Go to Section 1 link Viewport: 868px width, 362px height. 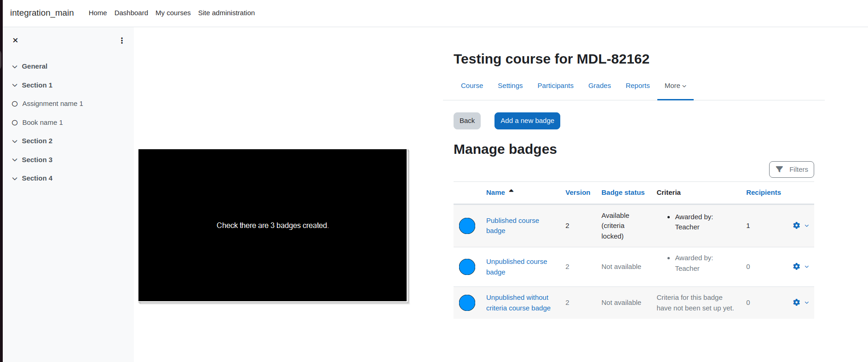[x=37, y=85]
